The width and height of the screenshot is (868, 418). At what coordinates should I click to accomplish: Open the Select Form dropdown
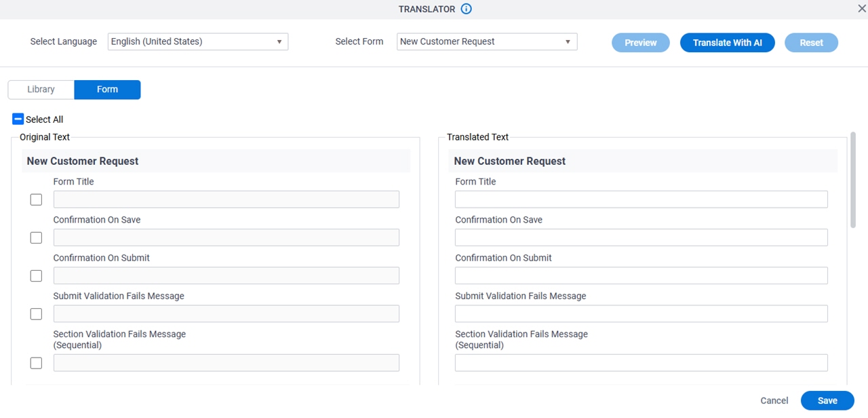click(x=487, y=41)
